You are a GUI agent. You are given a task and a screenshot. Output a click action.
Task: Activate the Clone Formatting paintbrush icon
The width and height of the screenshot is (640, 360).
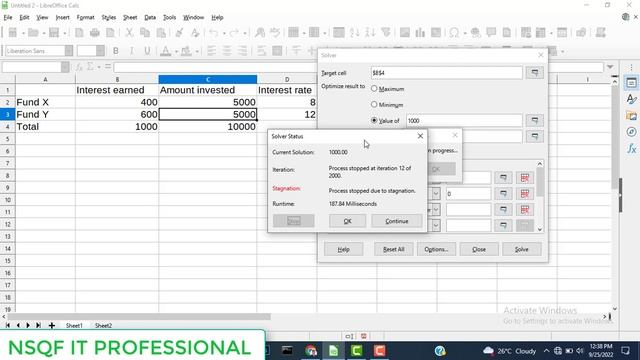(x=179, y=33)
